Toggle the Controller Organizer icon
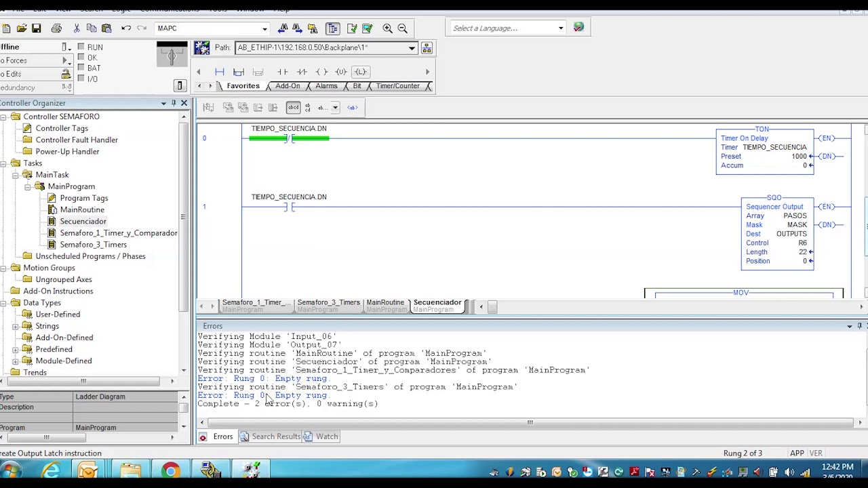Image resolution: width=868 pixels, height=488 pixels. [332, 28]
